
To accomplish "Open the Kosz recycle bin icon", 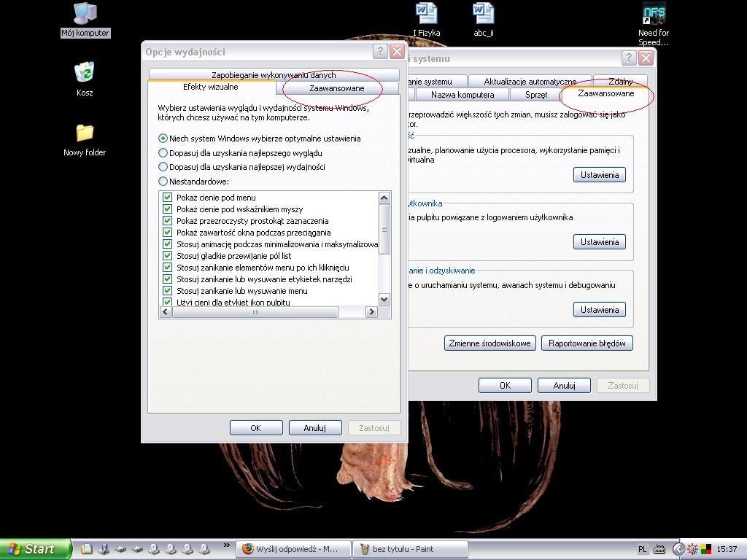I will point(85,74).
